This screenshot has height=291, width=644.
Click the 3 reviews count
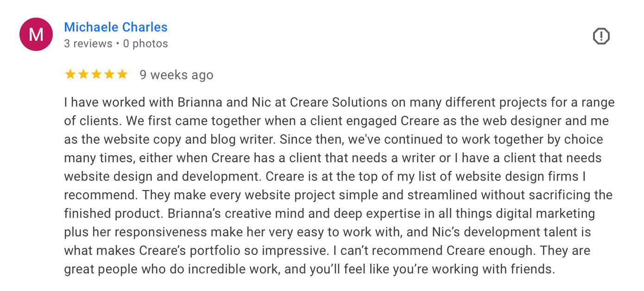coord(88,43)
